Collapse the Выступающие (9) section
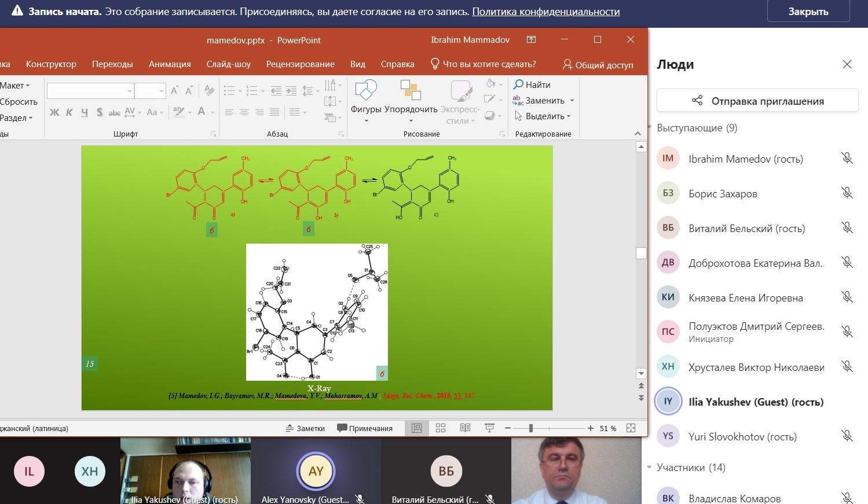 pyautogui.click(x=650, y=128)
